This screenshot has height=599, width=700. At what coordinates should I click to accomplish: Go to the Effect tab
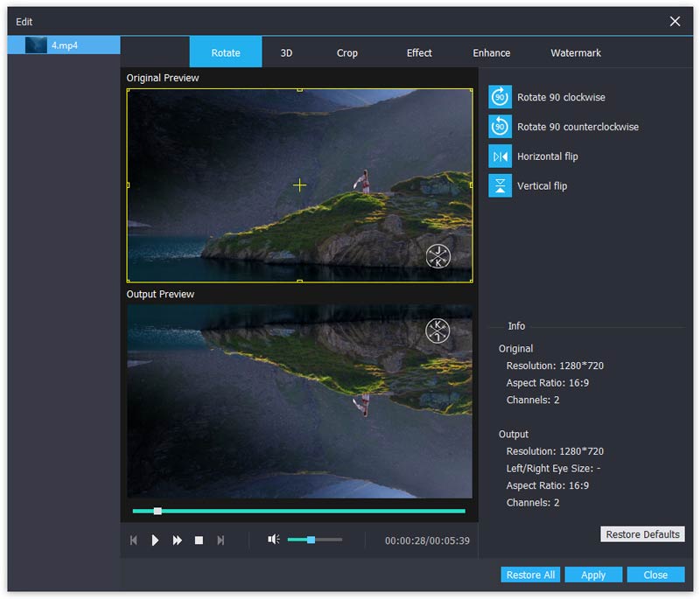[419, 52]
